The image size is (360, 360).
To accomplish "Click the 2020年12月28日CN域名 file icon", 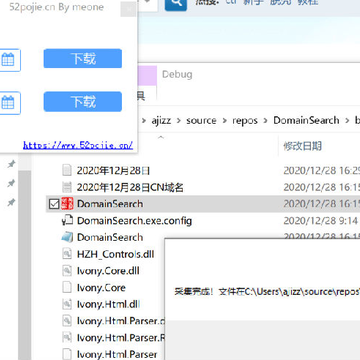I will pyautogui.click(x=67, y=187).
